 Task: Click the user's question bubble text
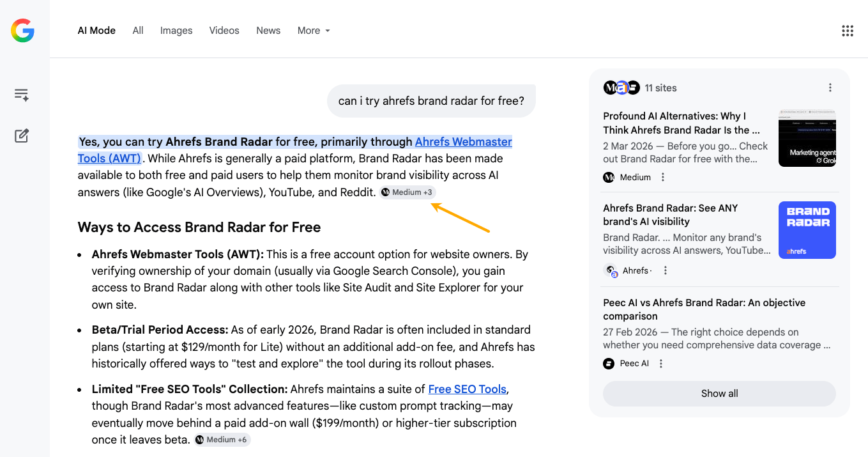[x=431, y=100]
